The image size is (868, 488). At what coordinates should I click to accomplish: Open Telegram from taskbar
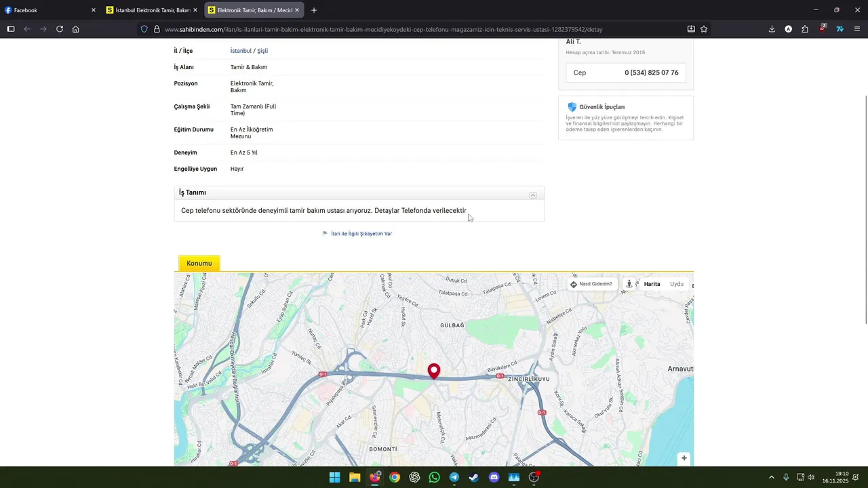click(454, 477)
